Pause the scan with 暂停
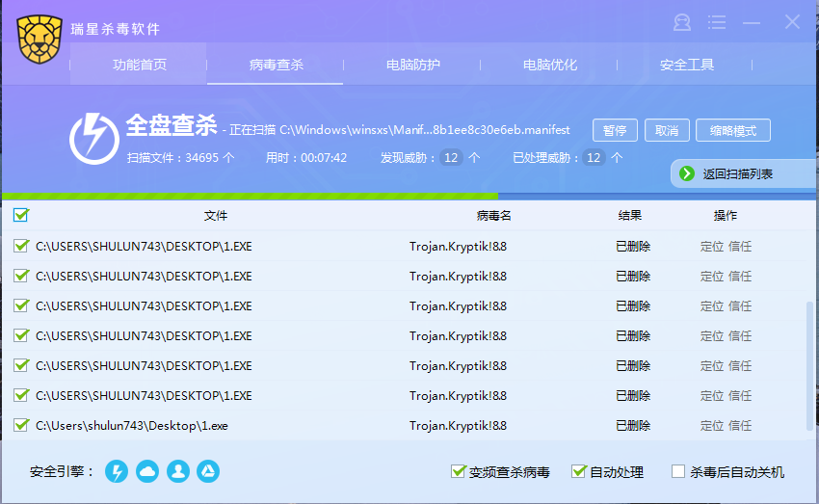This screenshot has width=819, height=504. [x=615, y=130]
